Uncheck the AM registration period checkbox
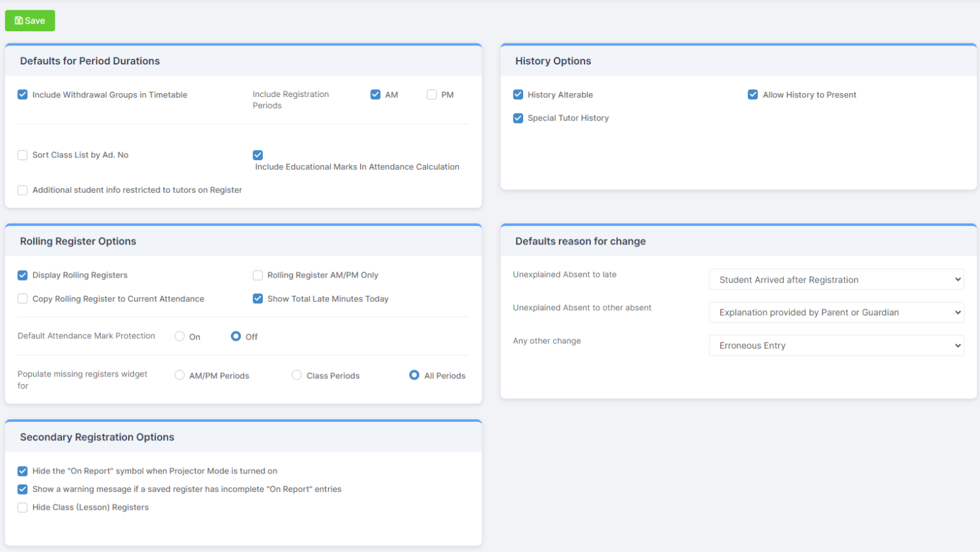 [x=376, y=94]
